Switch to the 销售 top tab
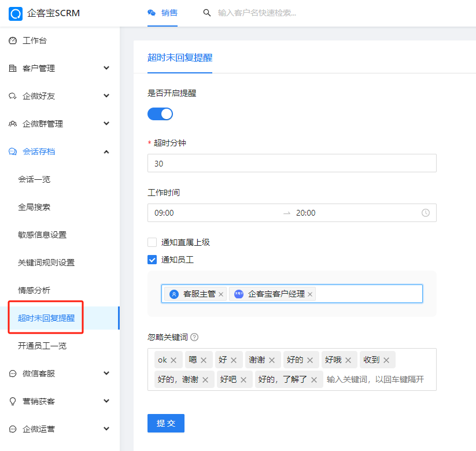This screenshot has height=451, width=476. click(163, 13)
